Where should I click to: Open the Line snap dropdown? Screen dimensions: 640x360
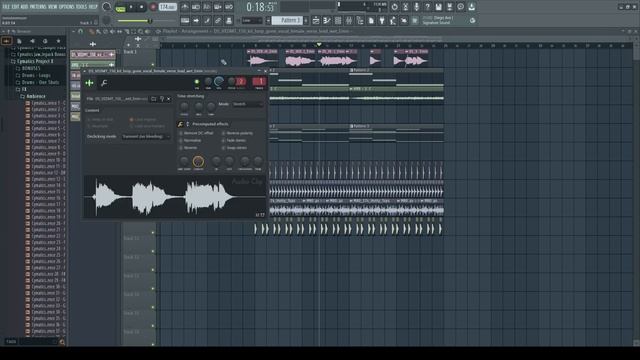(251, 20)
